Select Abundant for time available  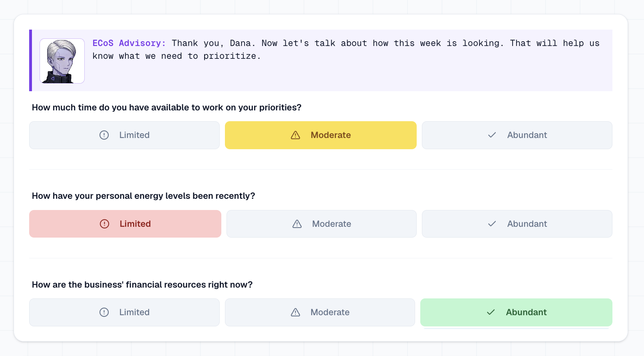click(517, 135)
